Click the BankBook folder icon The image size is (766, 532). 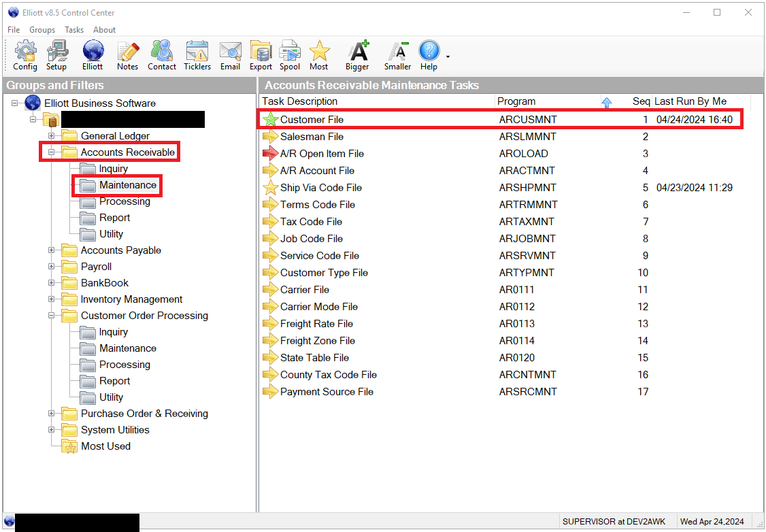pyautogui.click(x=69, y=283)
